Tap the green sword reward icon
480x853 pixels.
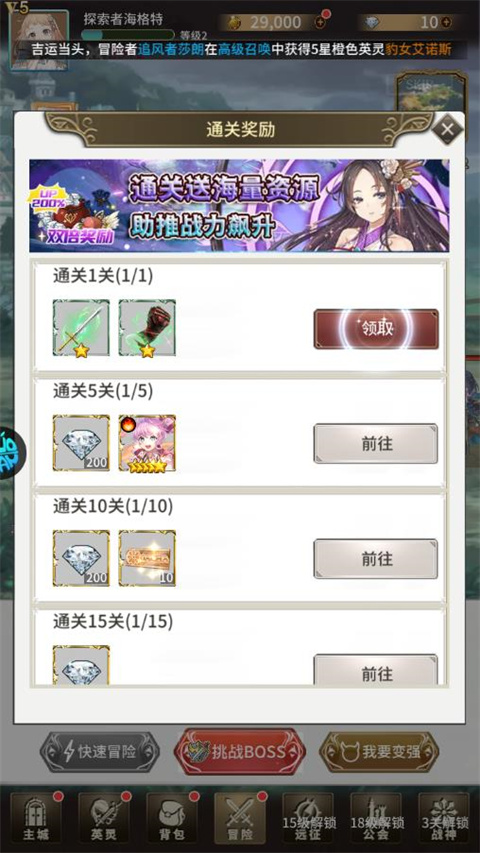pos(81,328)
